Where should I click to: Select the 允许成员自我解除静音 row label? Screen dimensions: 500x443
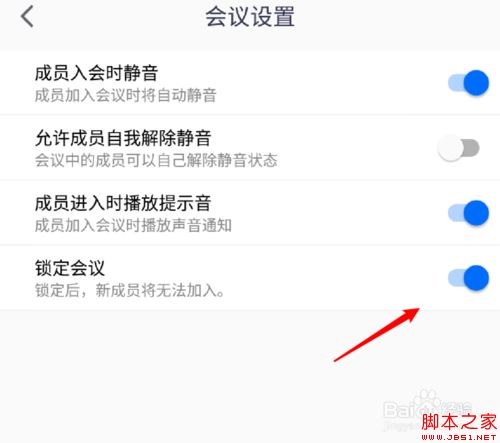coord(123,138)
